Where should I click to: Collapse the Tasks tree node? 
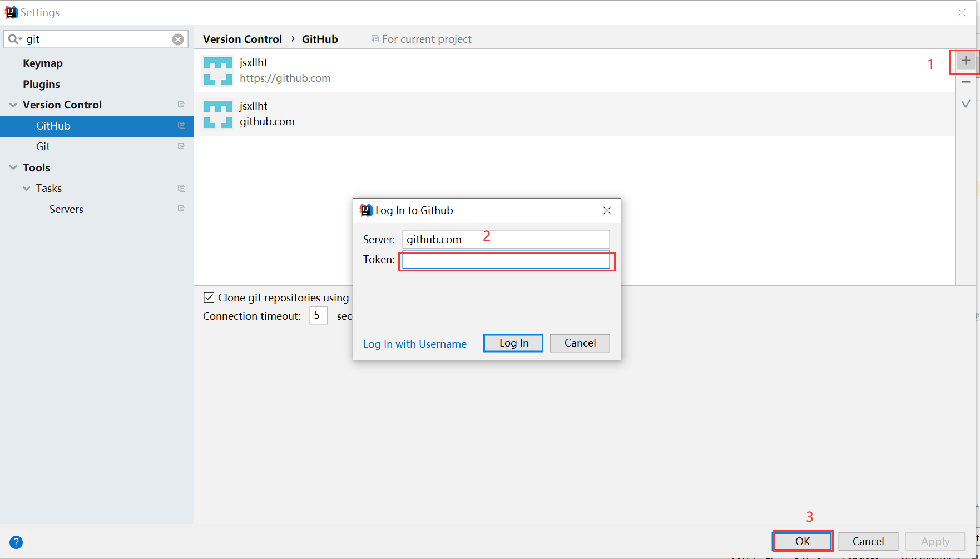point(26,189)
